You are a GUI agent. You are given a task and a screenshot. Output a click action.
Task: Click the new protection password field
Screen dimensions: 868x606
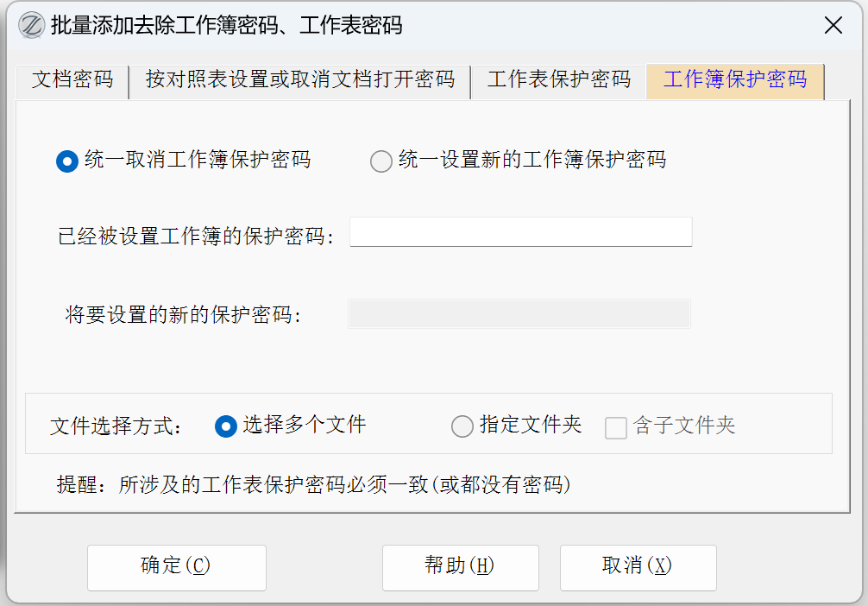coord(519,314)
